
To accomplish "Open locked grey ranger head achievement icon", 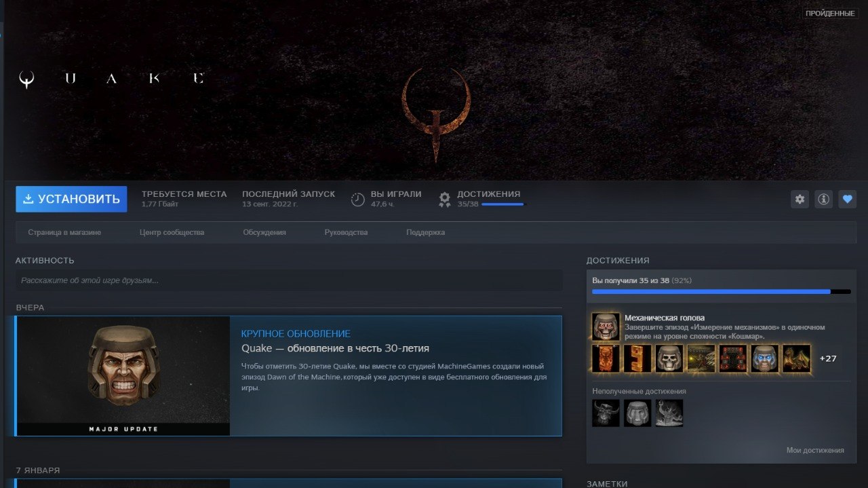I will 637,413.
